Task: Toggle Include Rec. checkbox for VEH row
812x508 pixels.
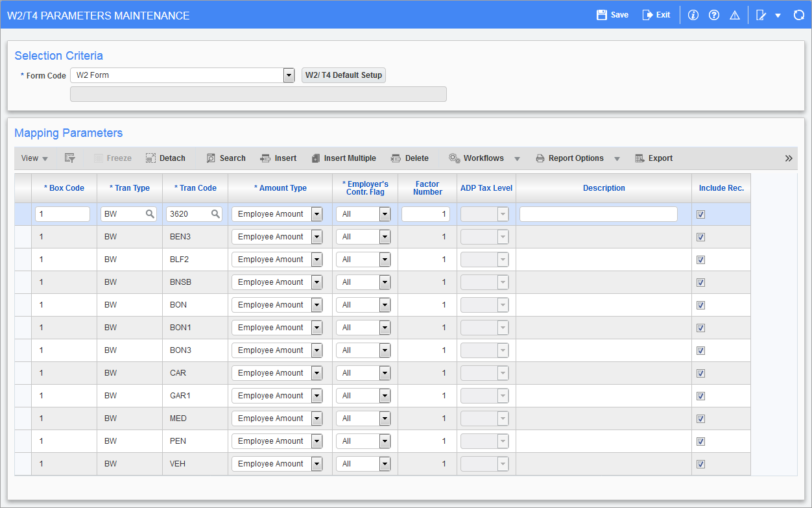Action: (700, 464)
